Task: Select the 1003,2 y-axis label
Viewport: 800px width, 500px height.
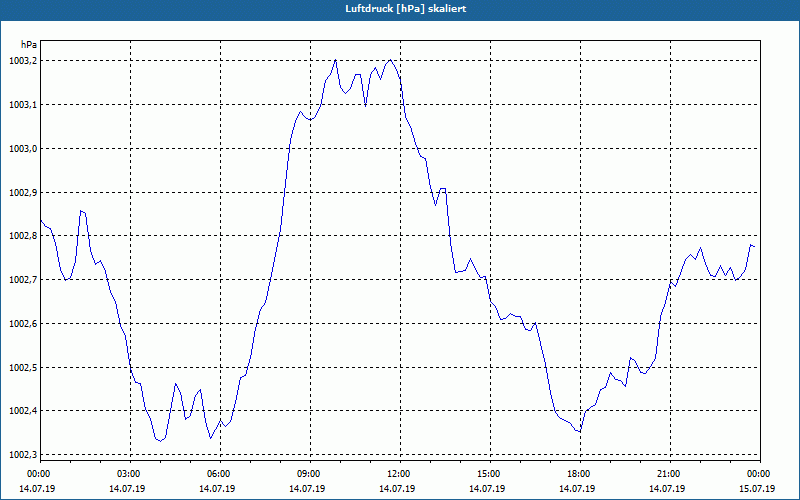Action: (x=23, y=61)
